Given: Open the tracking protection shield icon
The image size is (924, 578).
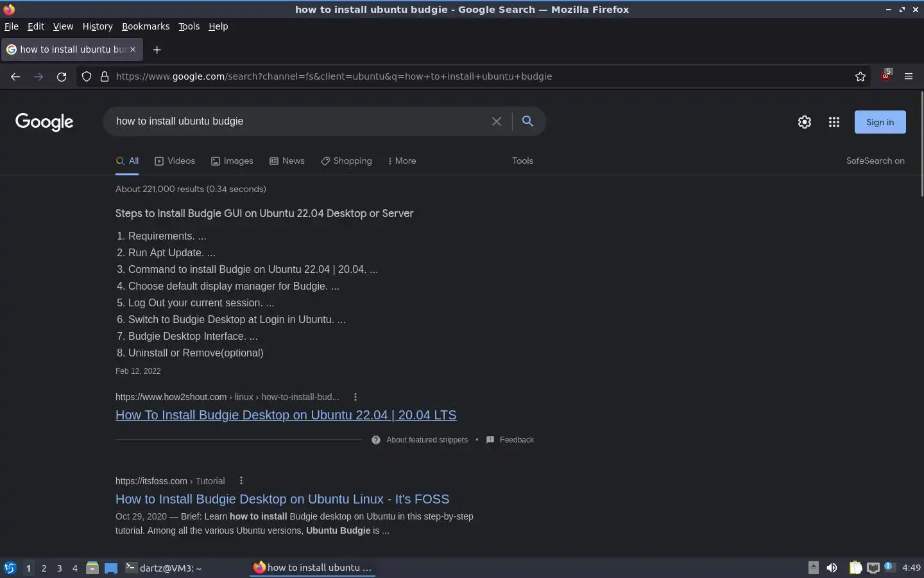Looking at the screenshot, I should click(87, 76).
